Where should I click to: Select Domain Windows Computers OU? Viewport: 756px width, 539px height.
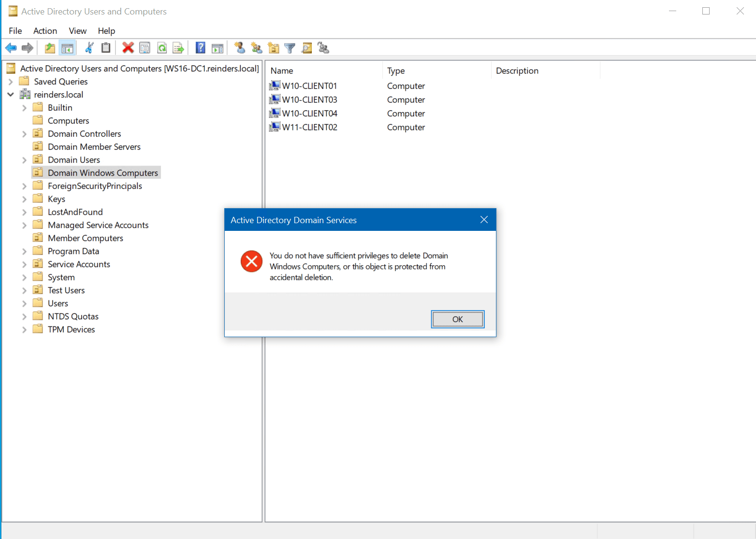pyautogui.click(x=103, y=173)
